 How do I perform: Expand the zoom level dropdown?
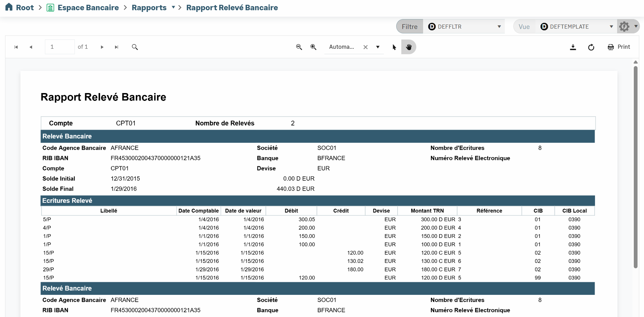378,47
